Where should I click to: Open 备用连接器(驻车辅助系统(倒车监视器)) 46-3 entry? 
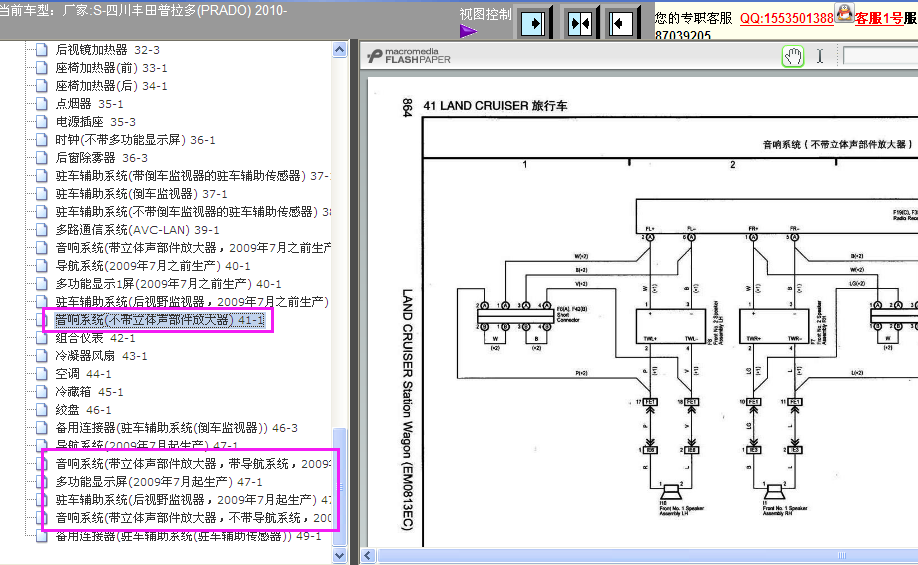coord(176,428)
